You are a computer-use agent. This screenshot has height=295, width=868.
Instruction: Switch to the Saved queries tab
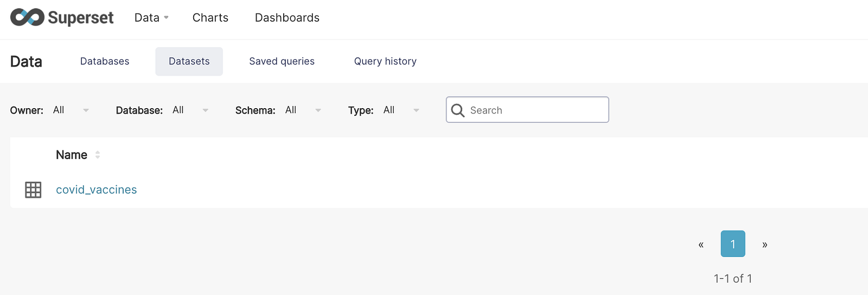click(282, 61)
